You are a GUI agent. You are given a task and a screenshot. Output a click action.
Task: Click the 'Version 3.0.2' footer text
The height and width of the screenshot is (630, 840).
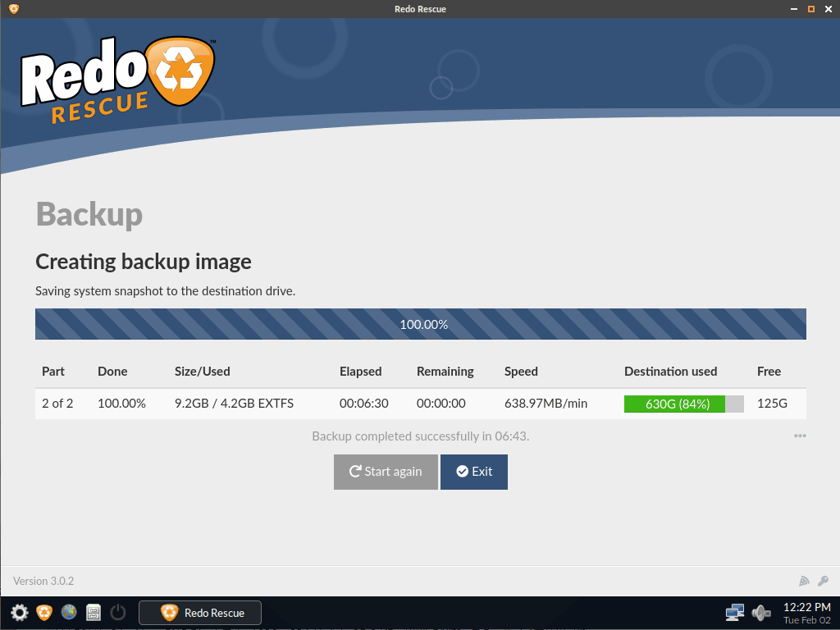[x=43, y=581]
